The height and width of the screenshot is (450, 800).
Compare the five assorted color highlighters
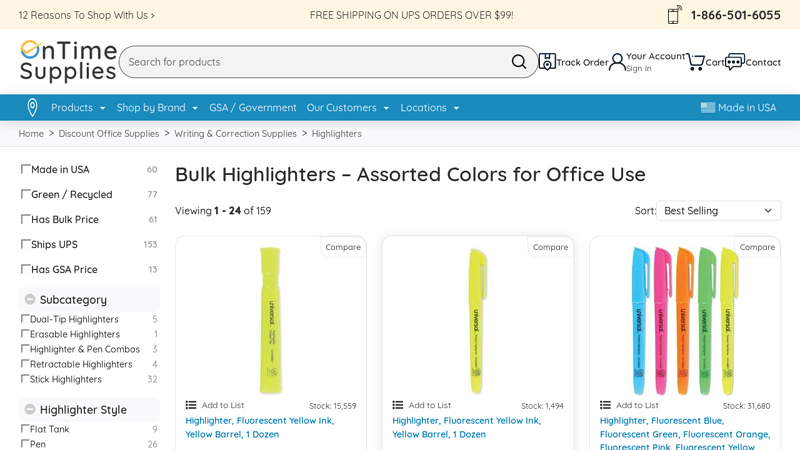pyautogui.click(x=757, y=247)
